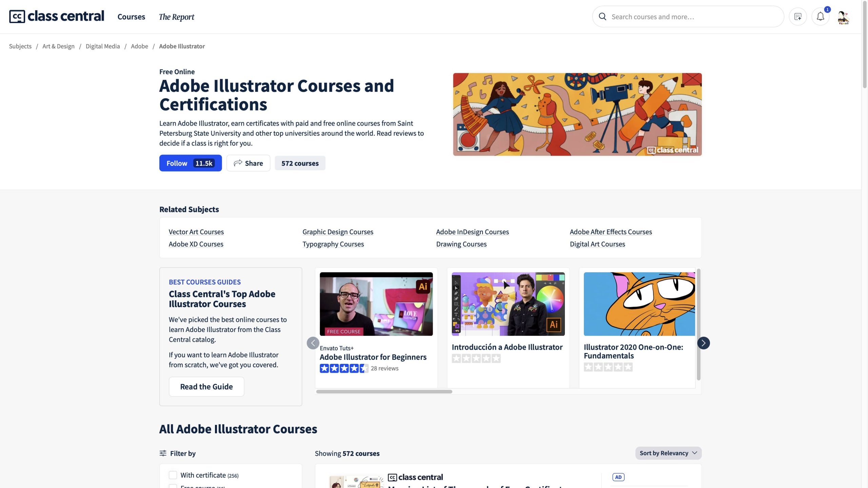This screenshot has width=868, height=488.
Task: Click the carousel horizontal scrollbar
Action: (x=384, y=391)
